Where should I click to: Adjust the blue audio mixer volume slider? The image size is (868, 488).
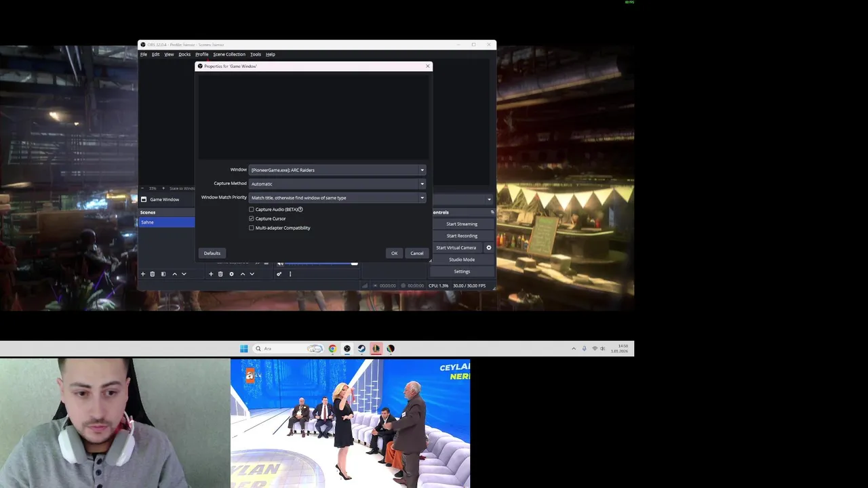pos(321,263)
